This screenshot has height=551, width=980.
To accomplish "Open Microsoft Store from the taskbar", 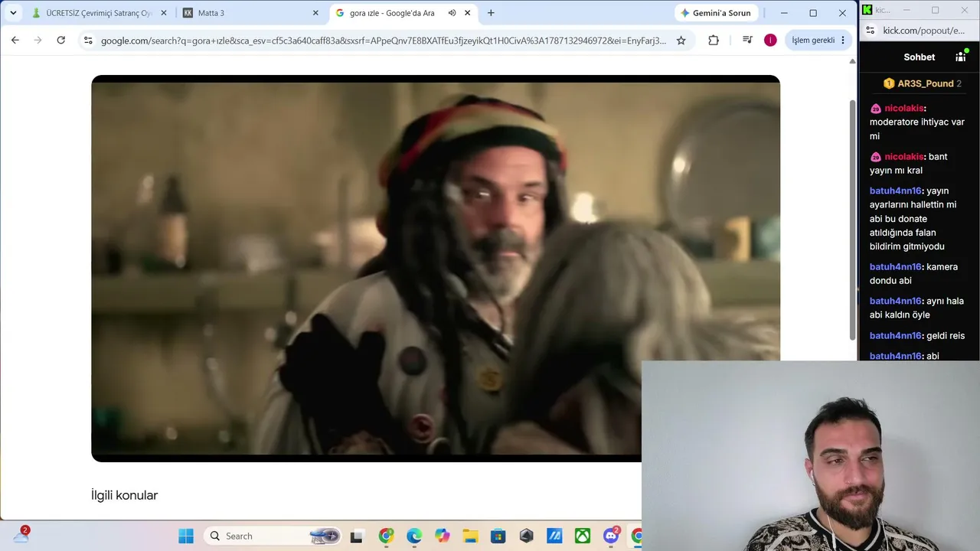I will (x=498, y=536).
